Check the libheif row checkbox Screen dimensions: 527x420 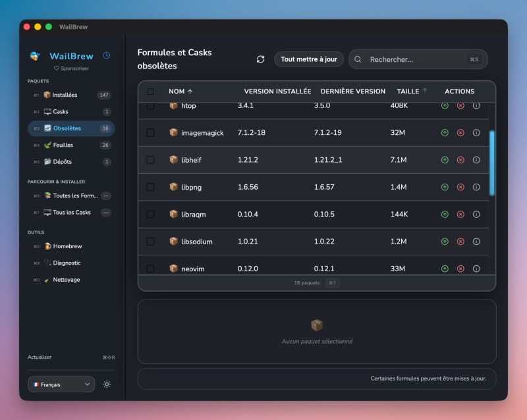(x=150, y=160)
